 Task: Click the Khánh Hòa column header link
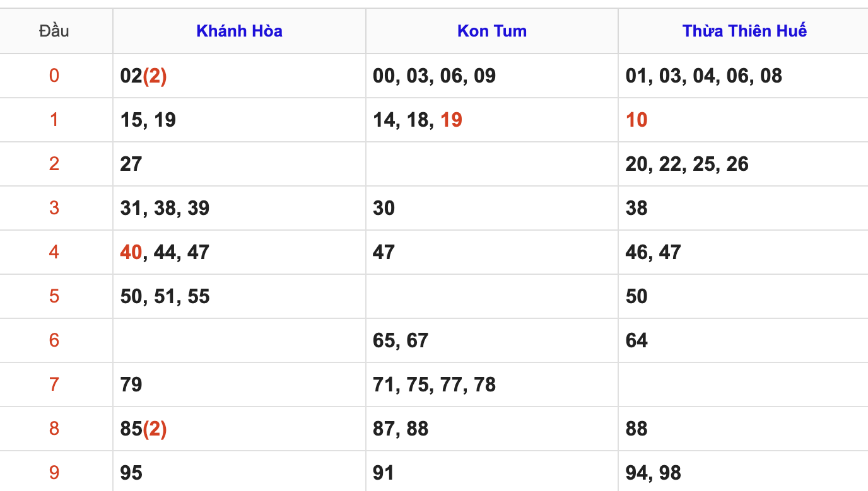pos(239,31)
